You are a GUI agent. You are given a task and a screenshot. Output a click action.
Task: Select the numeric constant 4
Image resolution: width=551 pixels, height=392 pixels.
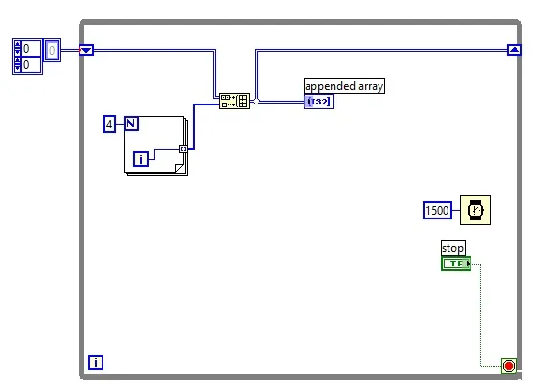[x=109, y=124]
